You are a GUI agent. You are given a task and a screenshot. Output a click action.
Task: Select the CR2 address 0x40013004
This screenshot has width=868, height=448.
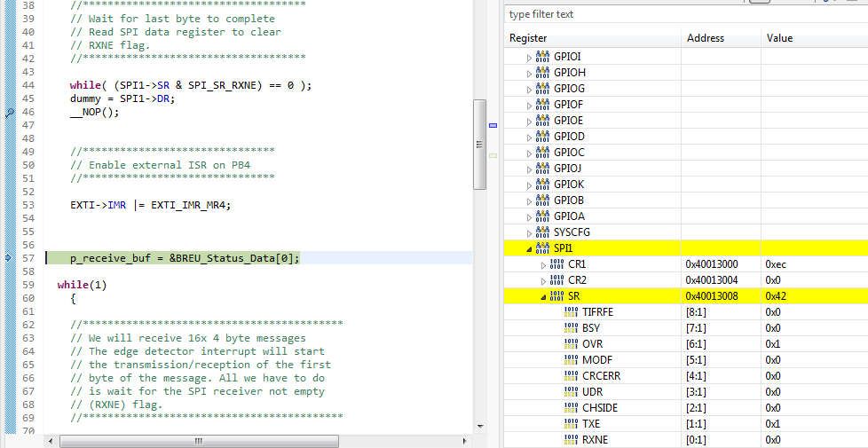[711, 280]
